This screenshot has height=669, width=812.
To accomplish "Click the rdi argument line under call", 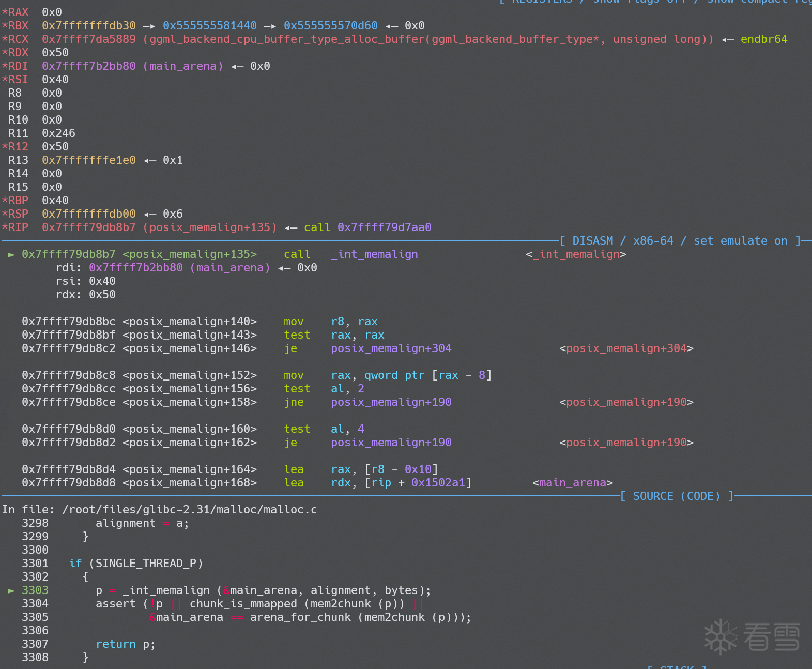I will click(x=187, y=267).
